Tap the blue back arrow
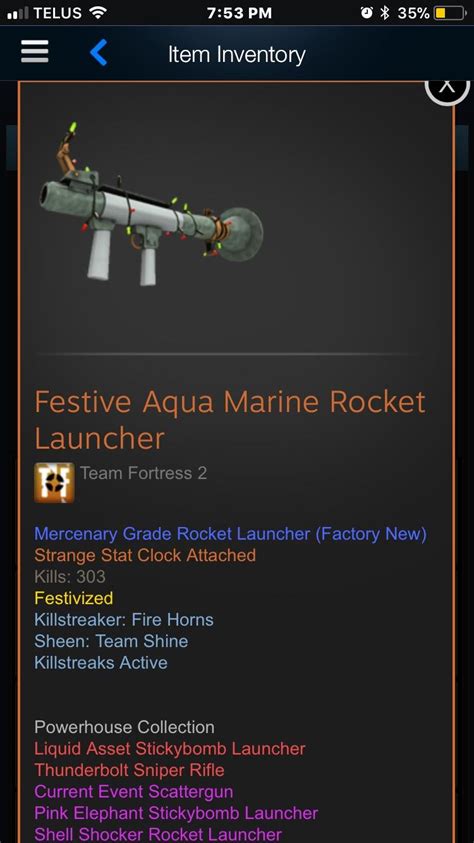The width and height of the screenshot is (474, 843). tap(98, 53)
